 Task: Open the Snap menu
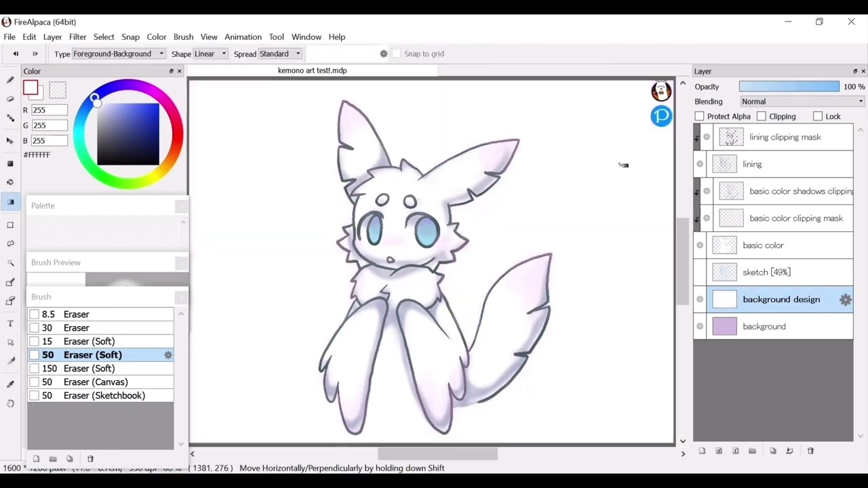[130, 37]
